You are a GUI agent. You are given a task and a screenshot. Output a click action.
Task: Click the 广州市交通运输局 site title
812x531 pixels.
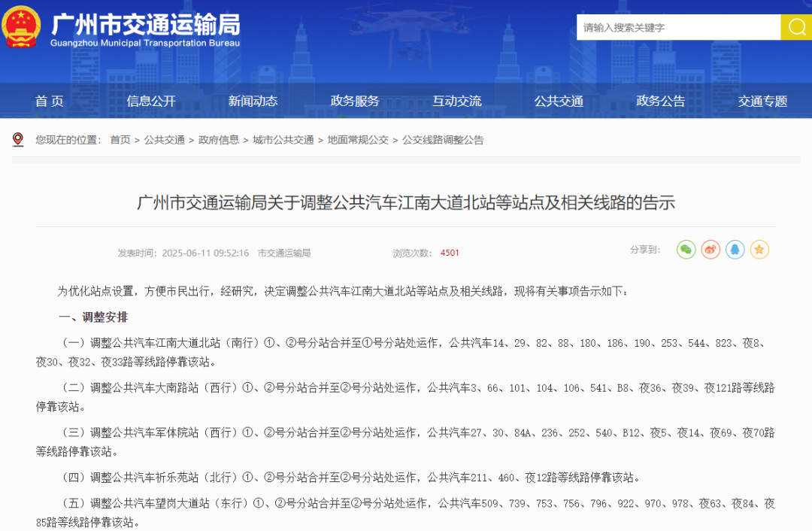(146, 24)
